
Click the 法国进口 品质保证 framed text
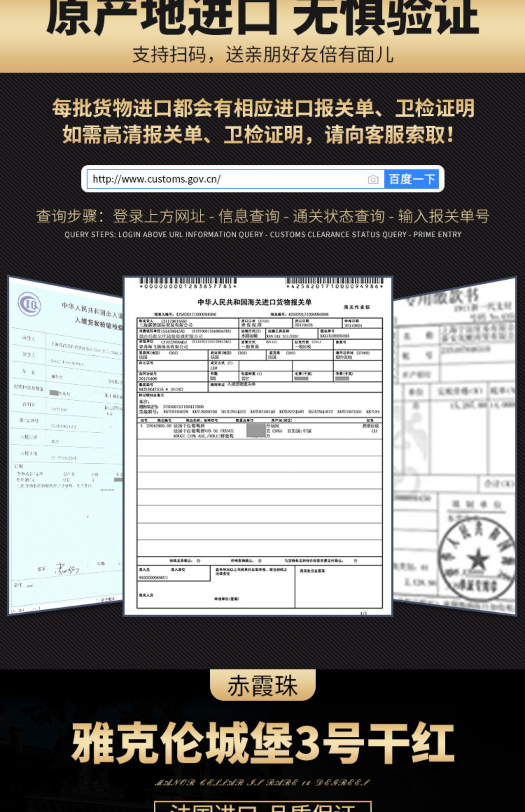point(262,806)
